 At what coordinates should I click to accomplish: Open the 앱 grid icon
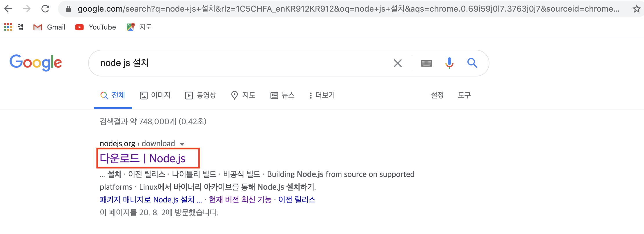[8, 27]
